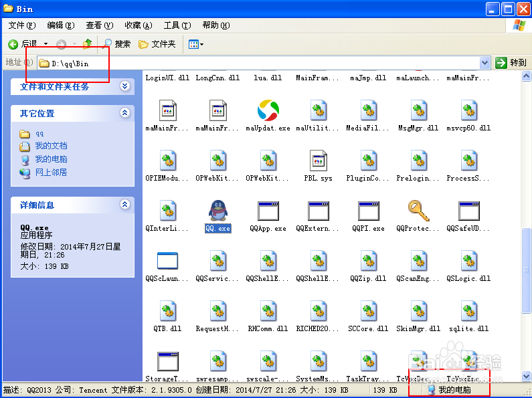Select the QQExtern file icon
532x398 pixels.
coord(319,211)
